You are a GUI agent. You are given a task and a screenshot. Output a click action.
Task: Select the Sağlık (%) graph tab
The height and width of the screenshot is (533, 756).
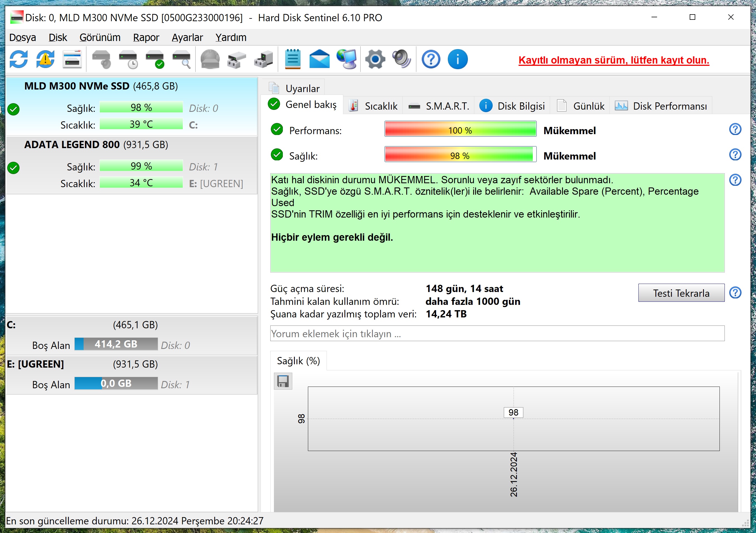pos(298,361)
